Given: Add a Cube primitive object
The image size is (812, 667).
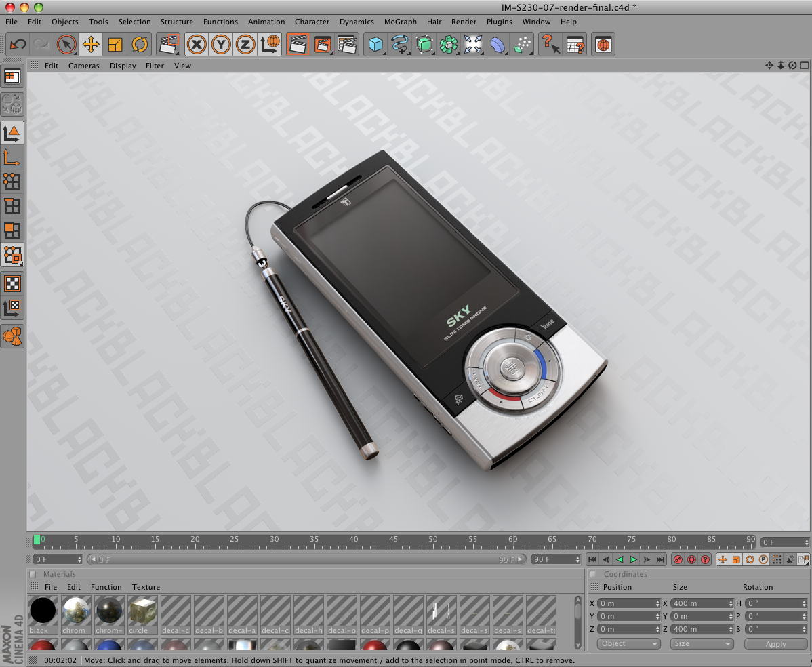Looking at the screenshot, I should 376,45.
